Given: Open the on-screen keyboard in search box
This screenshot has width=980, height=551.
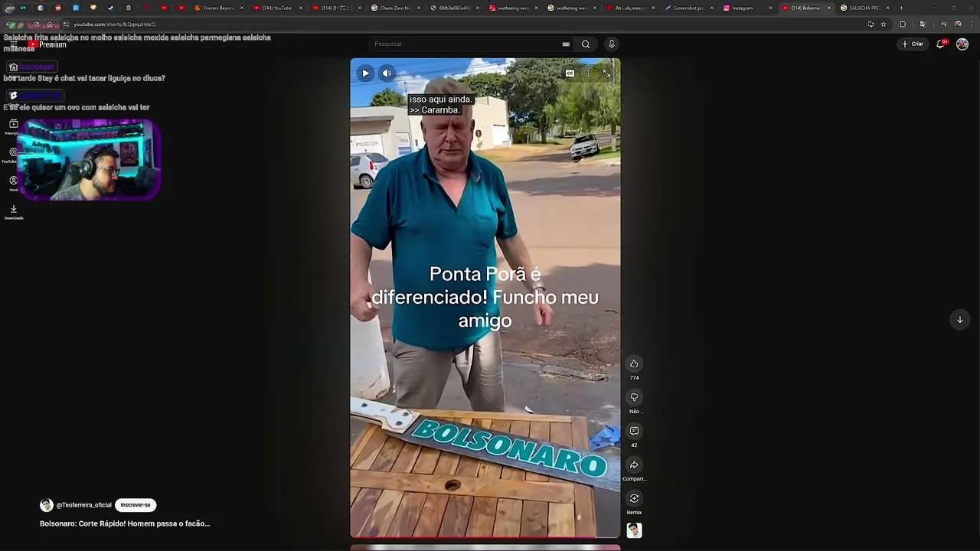Looking at the screenshot, I should click(x=566, y=44).
